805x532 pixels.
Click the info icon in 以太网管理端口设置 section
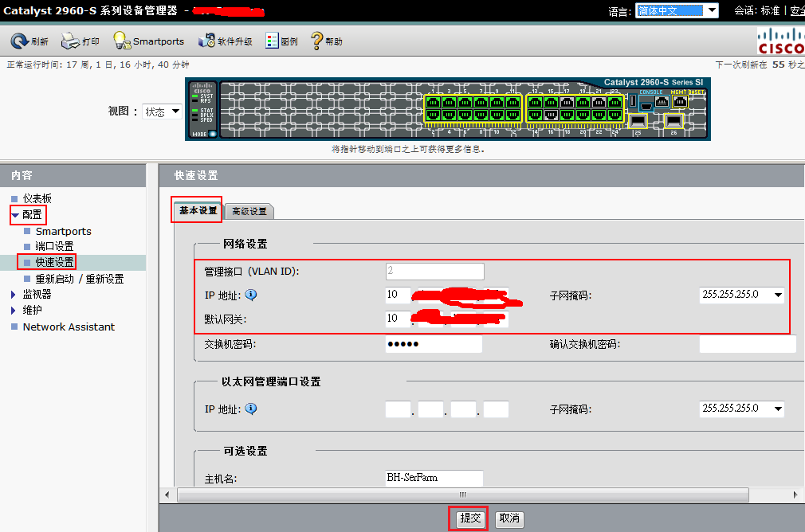point(250,409)
